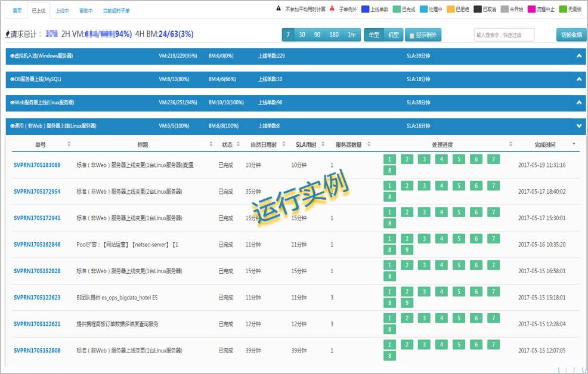Open order link SVPRN1705172954
This screenshot has height=374, width=588.
tap(37, 191)
